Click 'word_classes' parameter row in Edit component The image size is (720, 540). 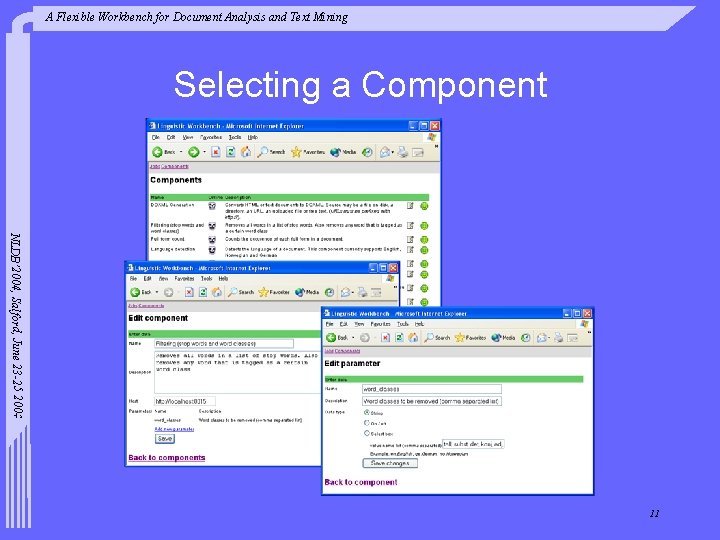coord(228,420)
